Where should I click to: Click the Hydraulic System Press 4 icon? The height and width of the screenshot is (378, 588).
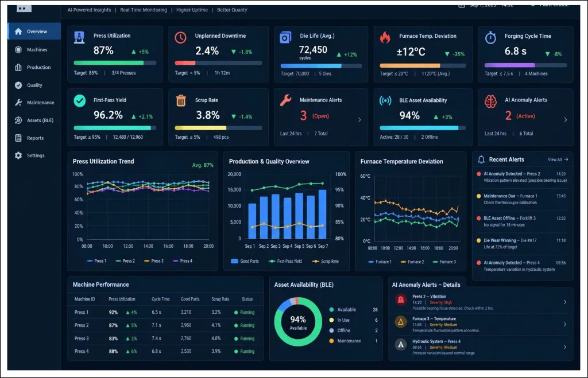point(401,344)
